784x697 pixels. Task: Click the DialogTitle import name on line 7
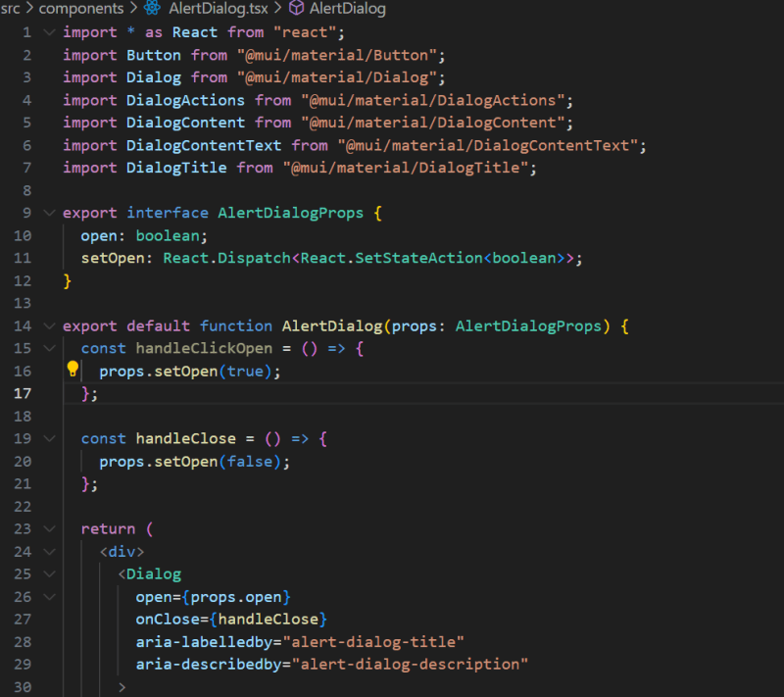pyautogui.click(x=176, y=168)
